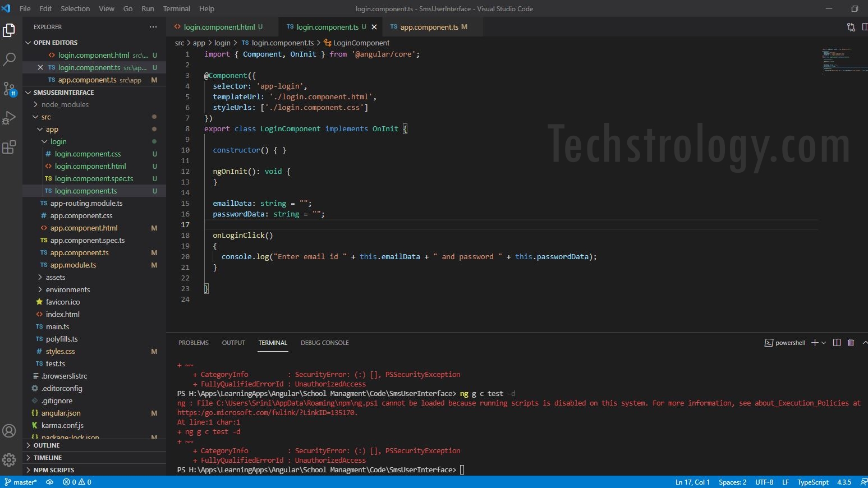Kill terminal using trash icon

click(x=851, y=343)
